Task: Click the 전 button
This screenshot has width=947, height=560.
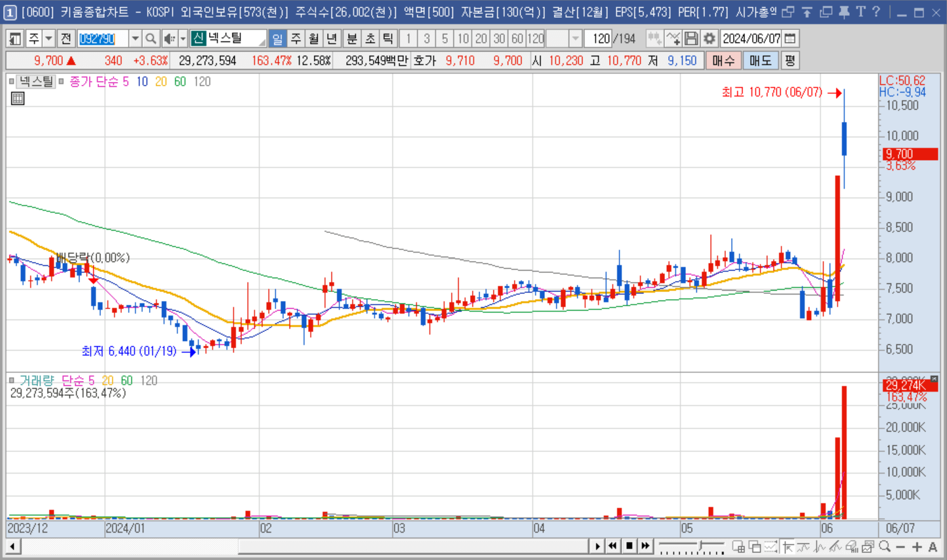Action: pyautogui.click(x=65, y=39)
